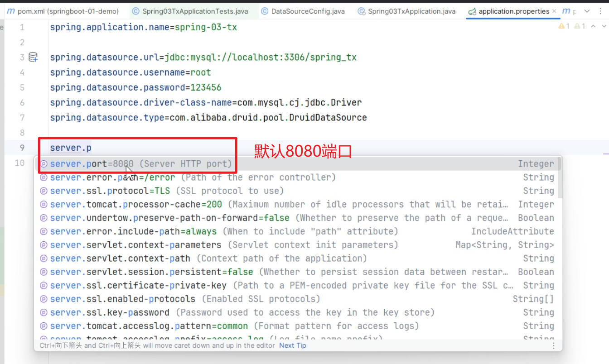609x364 pixels.
Task: Choose server.tomcat.processor-cache=200 suggestion
Action: tap(137, 205)
